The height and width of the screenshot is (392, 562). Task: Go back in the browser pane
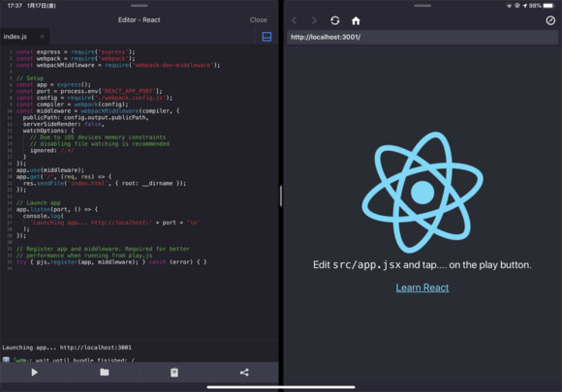[295, 20]
